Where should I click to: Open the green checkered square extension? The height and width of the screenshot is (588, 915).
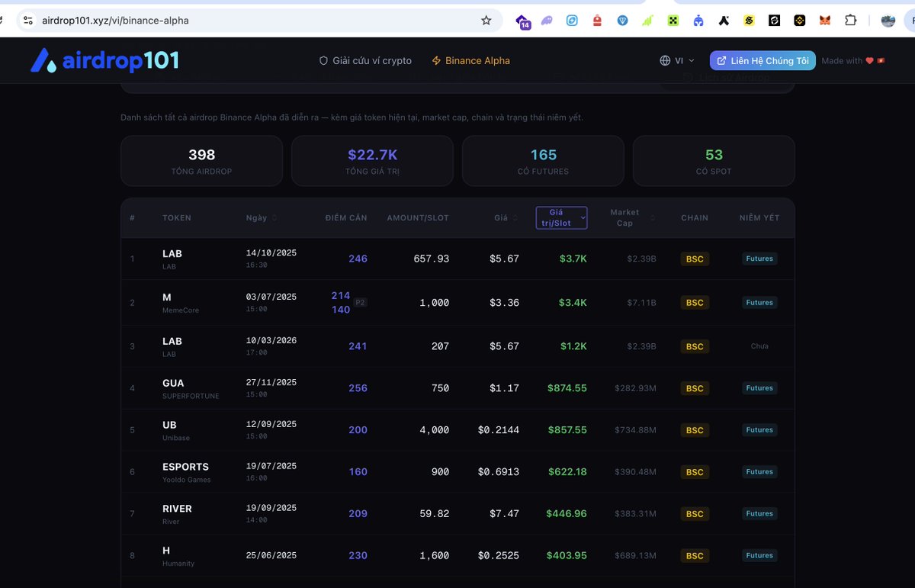[673, 21]
